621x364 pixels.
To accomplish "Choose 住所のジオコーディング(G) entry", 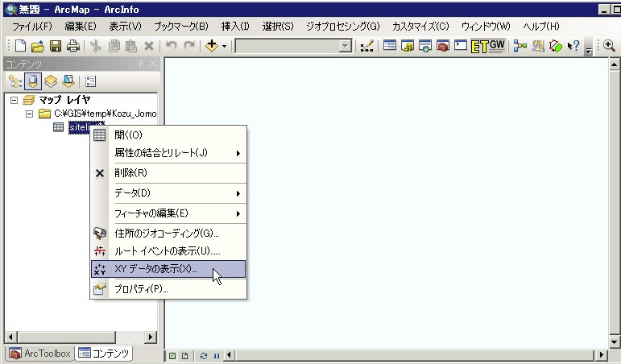I will point(168,234).
